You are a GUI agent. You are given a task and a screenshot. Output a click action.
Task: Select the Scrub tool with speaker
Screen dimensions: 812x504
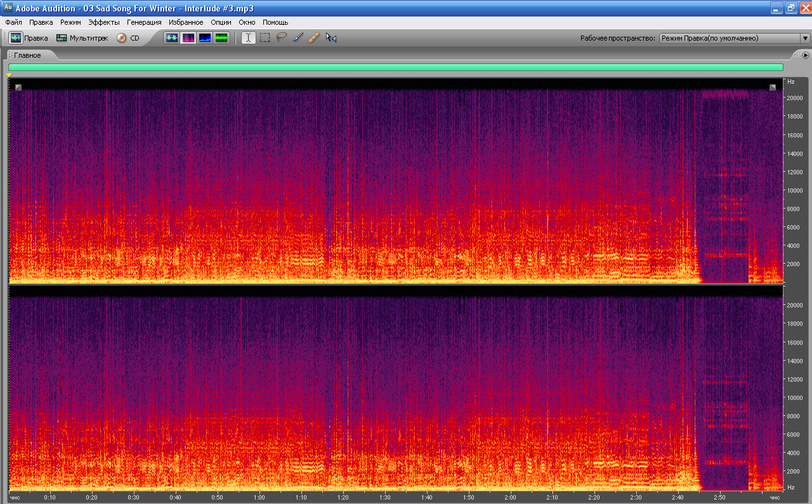point(331,38)
